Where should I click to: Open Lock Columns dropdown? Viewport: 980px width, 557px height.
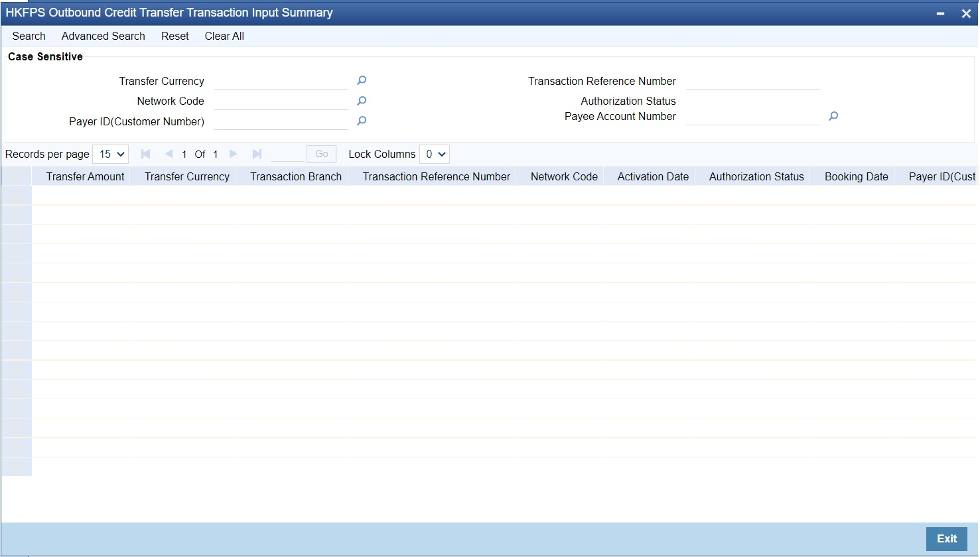pos(435,155)
